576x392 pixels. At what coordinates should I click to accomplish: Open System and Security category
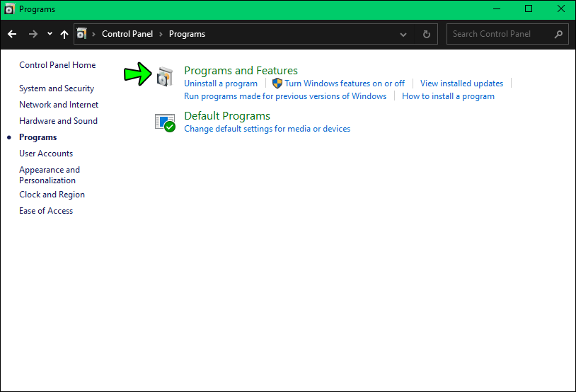point(57,88)
